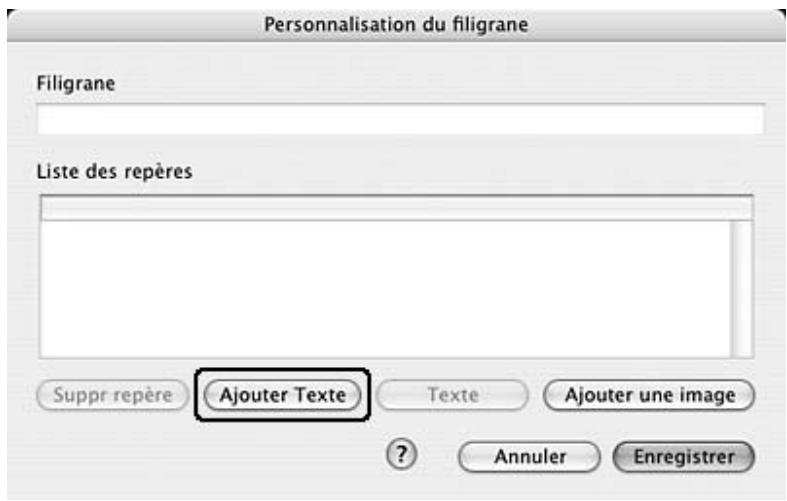Cancel the dialog with Annuler
This screenshot has height=501, width=787.
(530, 457)
